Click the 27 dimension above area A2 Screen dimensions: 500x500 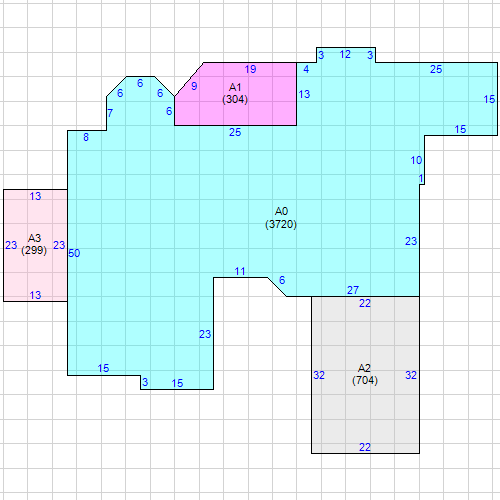pyautogui.click(x=353, y=290)
